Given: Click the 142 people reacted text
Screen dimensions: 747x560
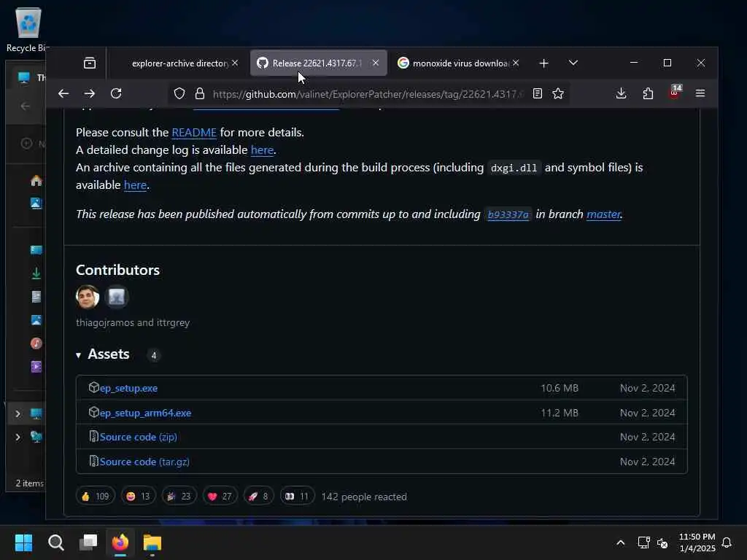Looking at the screenshot, I should click(364, 497).
